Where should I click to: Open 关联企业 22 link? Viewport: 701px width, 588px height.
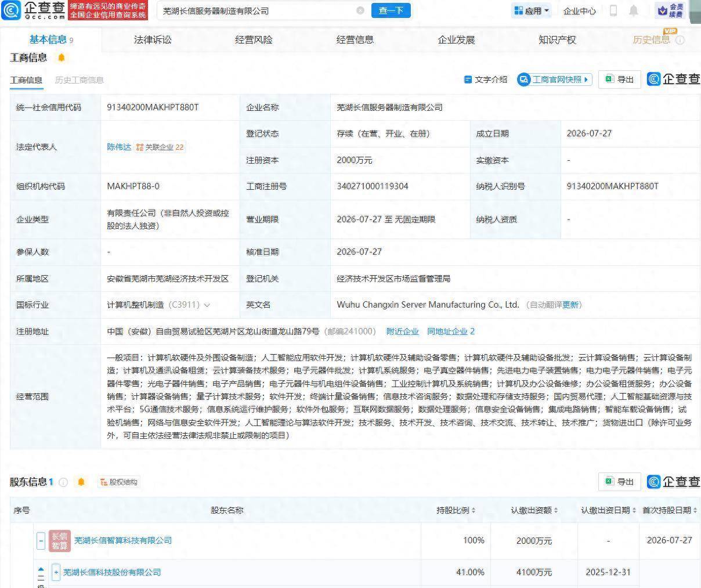pos(160,147)
